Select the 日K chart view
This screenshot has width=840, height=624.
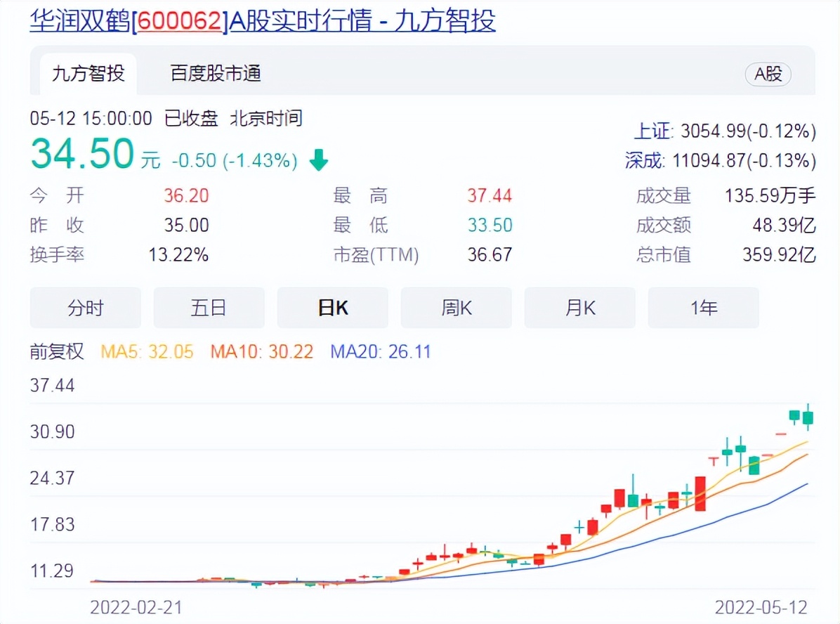click(x=333, y=308)
